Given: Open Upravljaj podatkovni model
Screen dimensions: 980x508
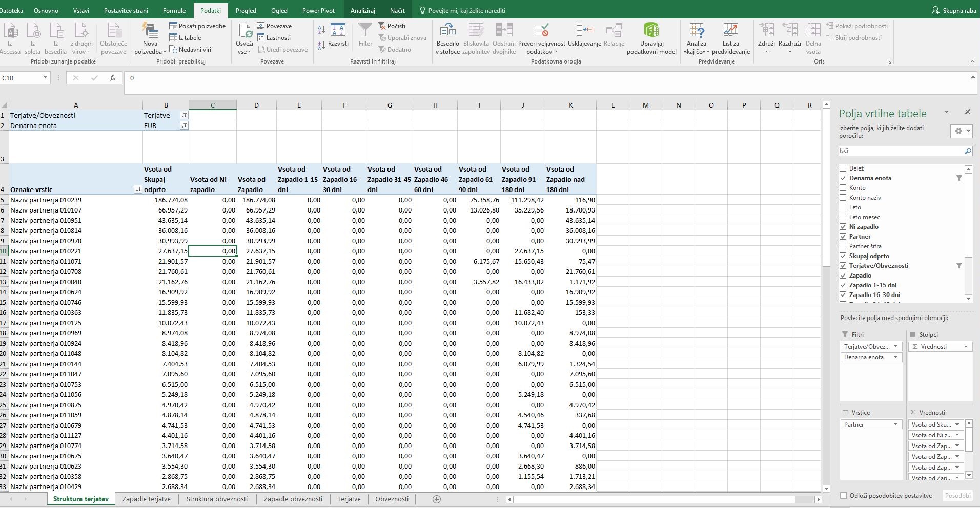Looking at the screenshot, I should 651,39.
